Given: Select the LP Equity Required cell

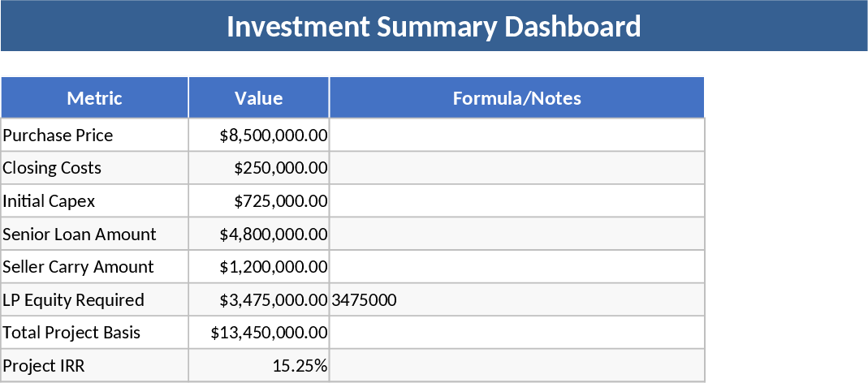Looking at the screenshot, I should [x=95, y=299].
